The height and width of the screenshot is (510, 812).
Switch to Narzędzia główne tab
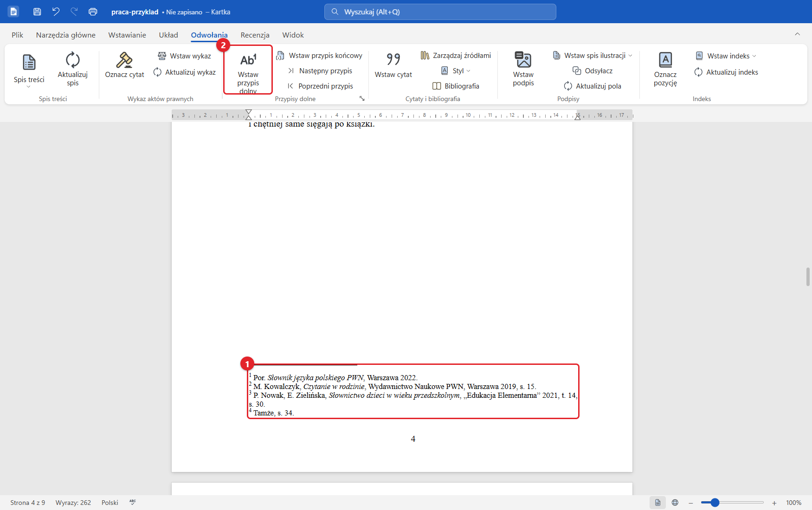click(x=66, y=35)
